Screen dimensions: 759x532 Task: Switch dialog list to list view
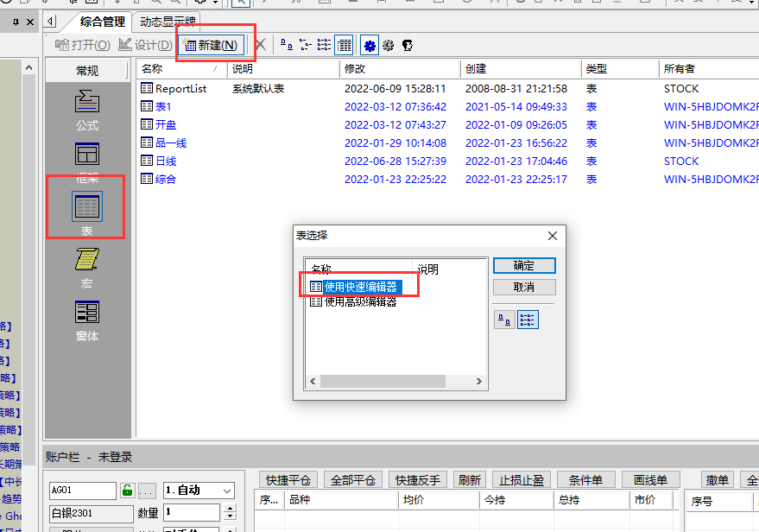528,320
